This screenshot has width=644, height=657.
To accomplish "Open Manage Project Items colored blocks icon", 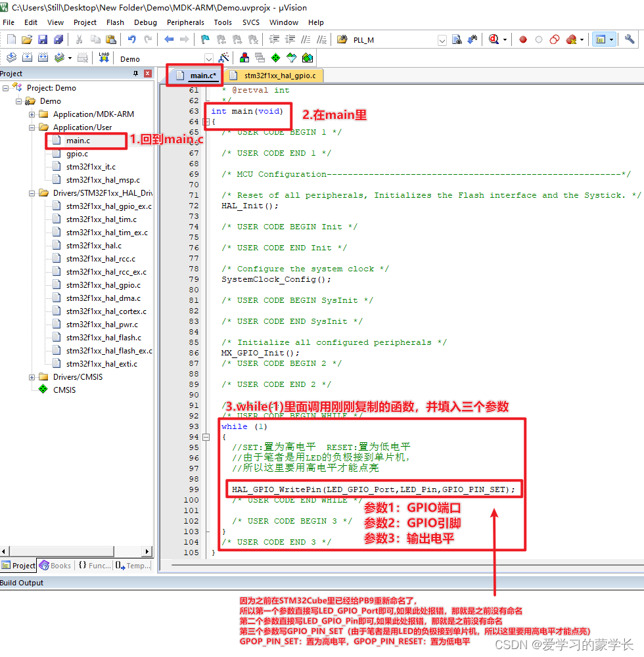I will pos(244,58).
